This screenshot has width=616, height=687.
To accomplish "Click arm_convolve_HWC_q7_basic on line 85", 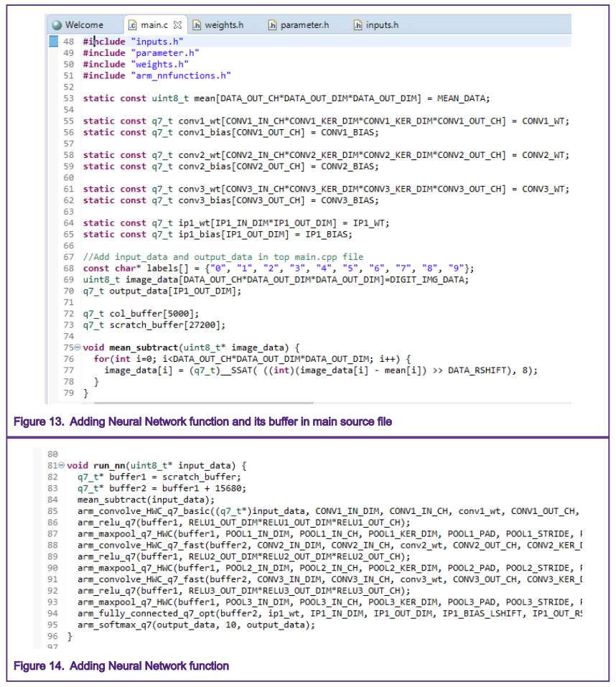I will pos(144,511).
